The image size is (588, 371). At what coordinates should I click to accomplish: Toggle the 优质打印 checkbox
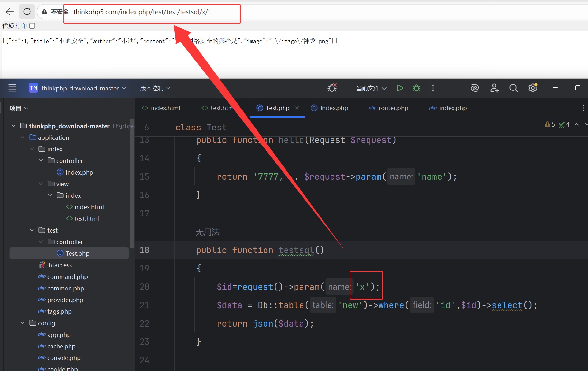click(32, 26)
